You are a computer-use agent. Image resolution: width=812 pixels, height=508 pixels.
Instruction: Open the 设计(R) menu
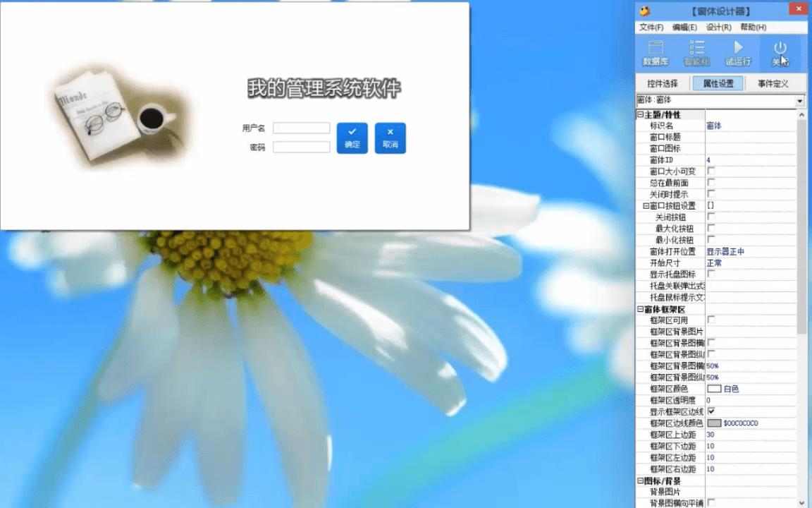(x=719, y=27)
